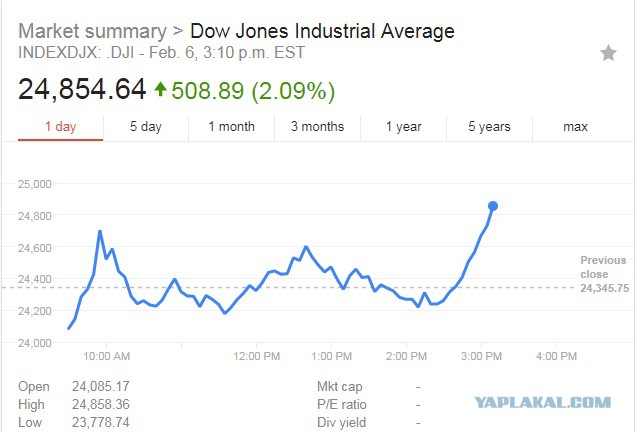The height and width of the screenshot is (432, 637).
Task: Show the 3 months chart range
Action: [x=317, y=127]
